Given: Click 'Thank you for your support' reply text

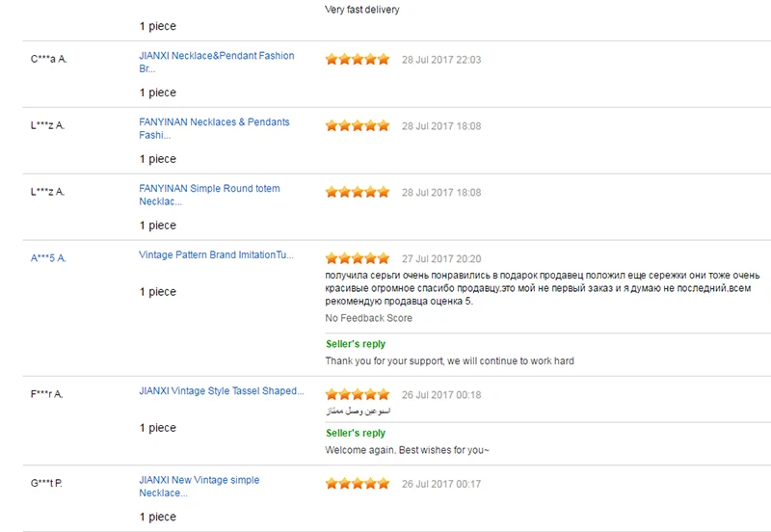Looking at the screenshot, I should [449, 360].
